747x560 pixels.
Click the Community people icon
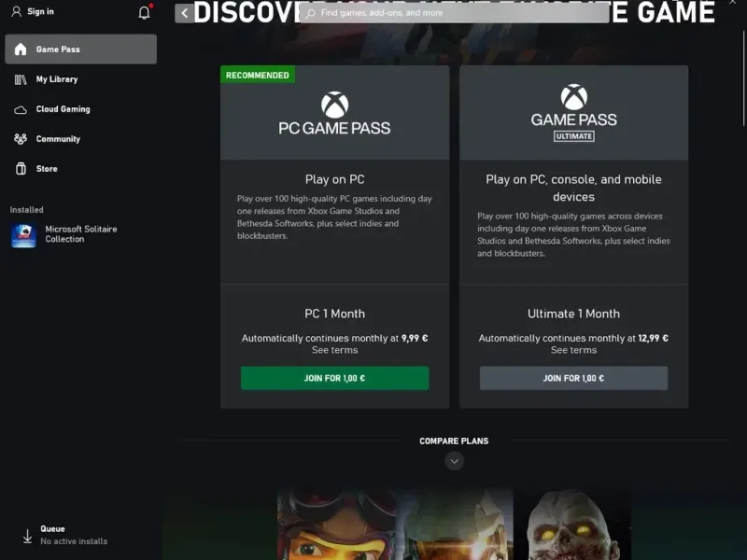coord(21,139)
